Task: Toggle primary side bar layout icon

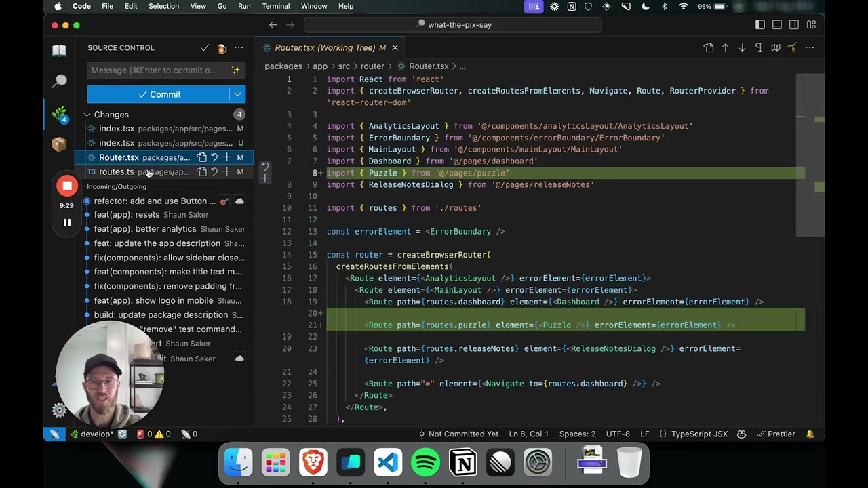Action: (760, 25)
